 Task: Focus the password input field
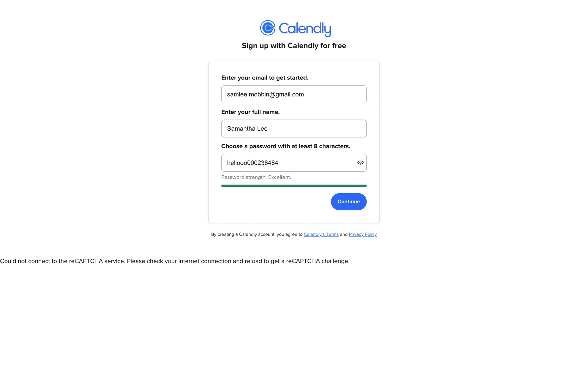[294, 163]
